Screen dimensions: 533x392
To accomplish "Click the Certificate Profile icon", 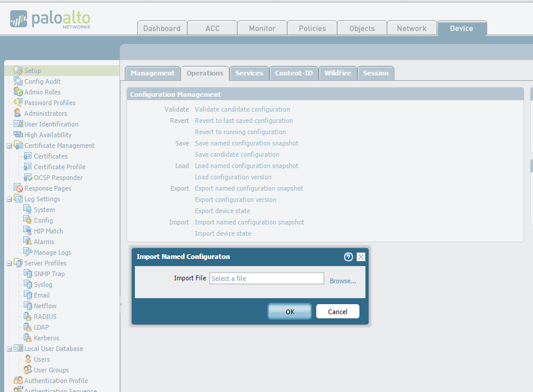I will (x=27, y=167).
